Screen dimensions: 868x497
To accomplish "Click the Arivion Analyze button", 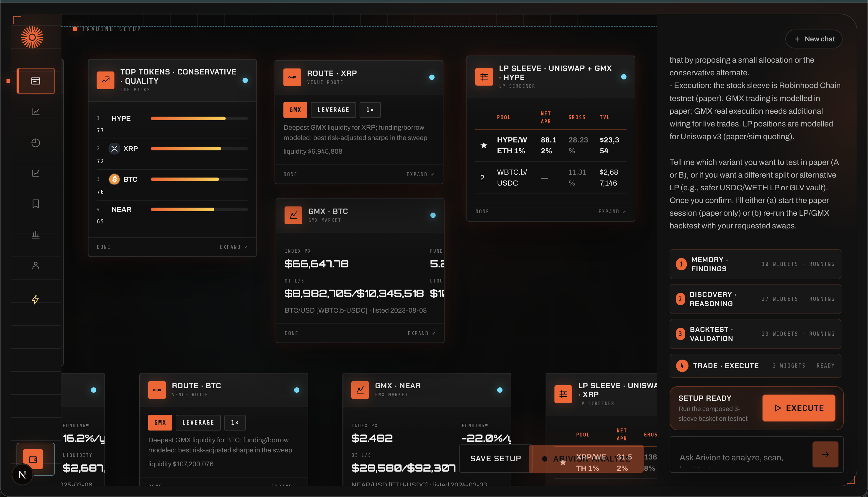I will click(587, 458).
